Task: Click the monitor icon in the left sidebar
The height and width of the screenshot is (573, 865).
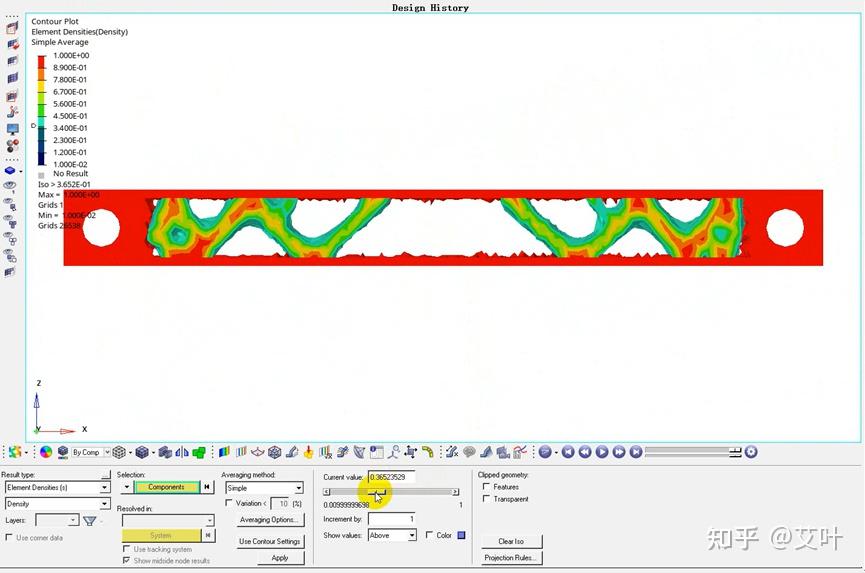Action: click(x=13, y=130)
